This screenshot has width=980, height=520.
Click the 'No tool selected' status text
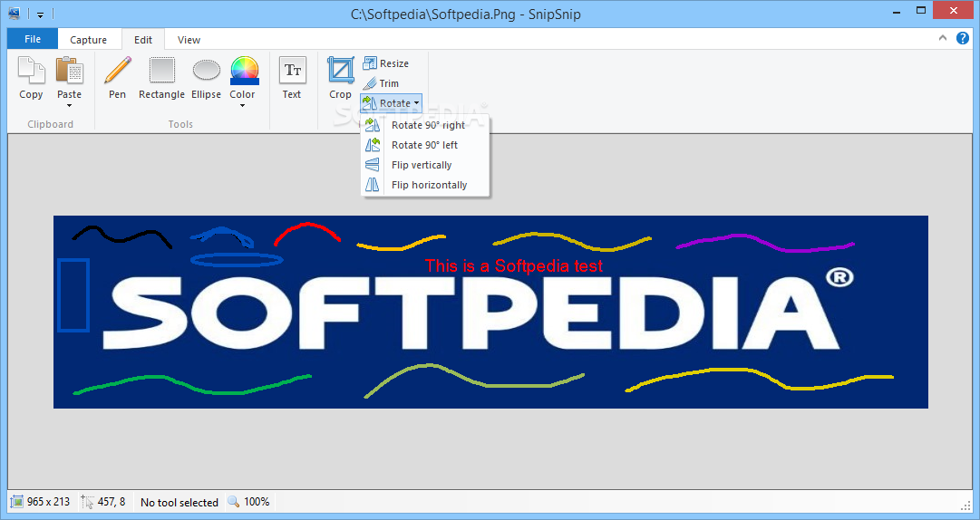180,503
